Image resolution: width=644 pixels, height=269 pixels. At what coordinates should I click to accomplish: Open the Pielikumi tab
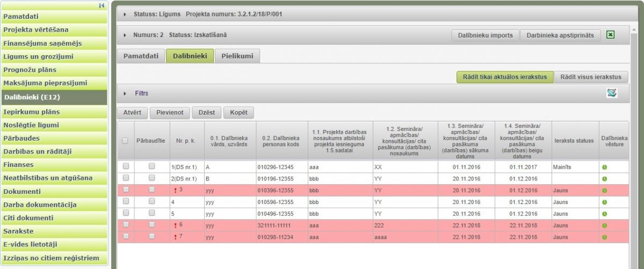(237, 56)
